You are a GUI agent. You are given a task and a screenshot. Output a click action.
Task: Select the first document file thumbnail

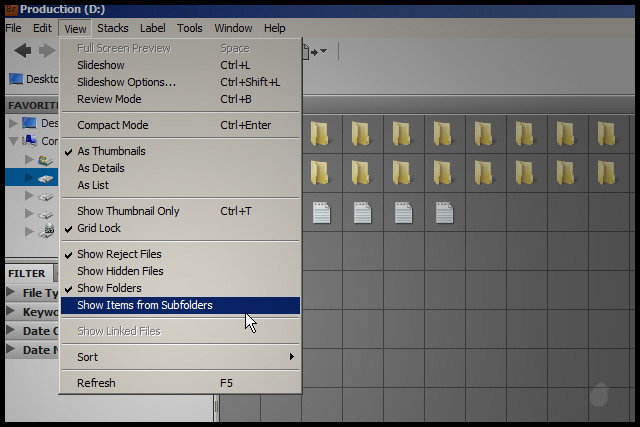320,212
